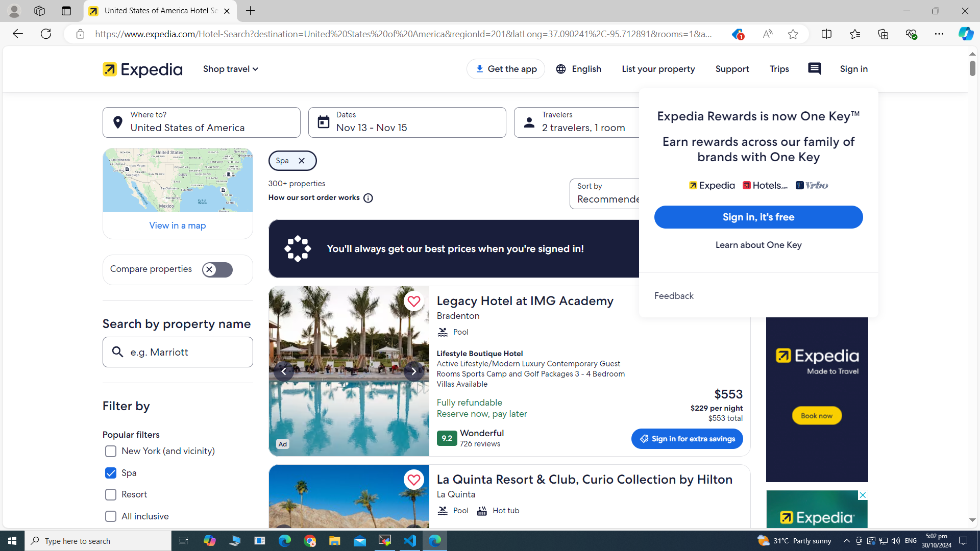The height and width of the screenshot is (551, 980).
Task: Open Copilot sidebar
Action: tap(965, 34)
